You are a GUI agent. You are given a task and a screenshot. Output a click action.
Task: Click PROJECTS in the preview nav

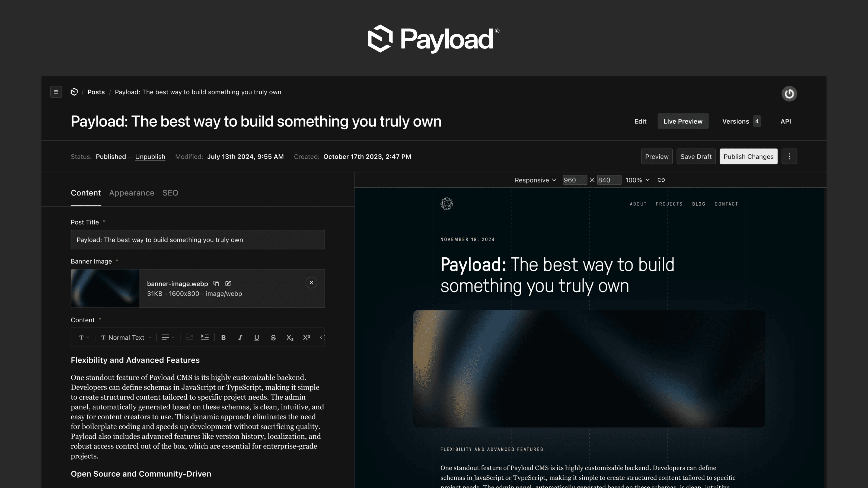point(669,204)
